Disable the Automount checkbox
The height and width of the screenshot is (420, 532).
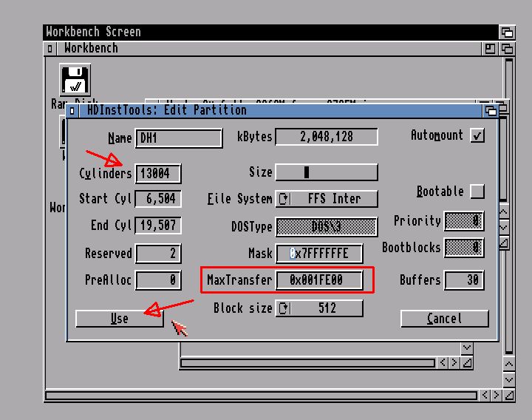pyautogui.click(x=477, y=136)
